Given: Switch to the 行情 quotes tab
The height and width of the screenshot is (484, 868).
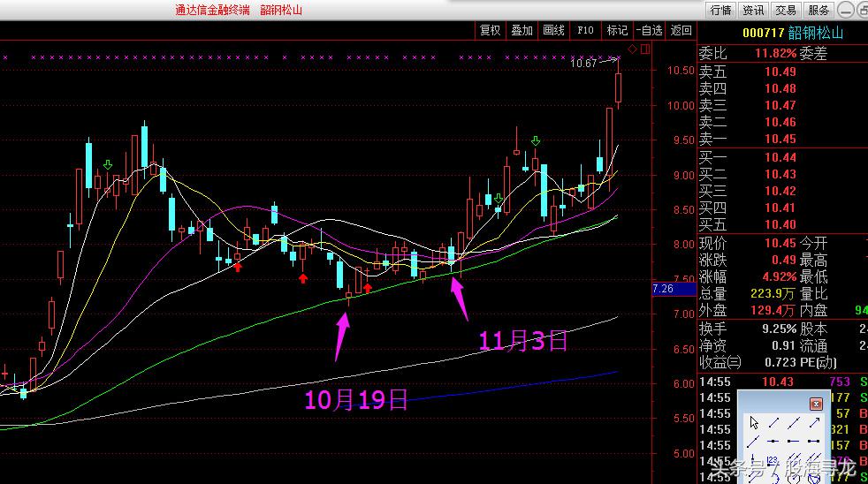Looking at the screenshot, I should click(x=720, y=11).
